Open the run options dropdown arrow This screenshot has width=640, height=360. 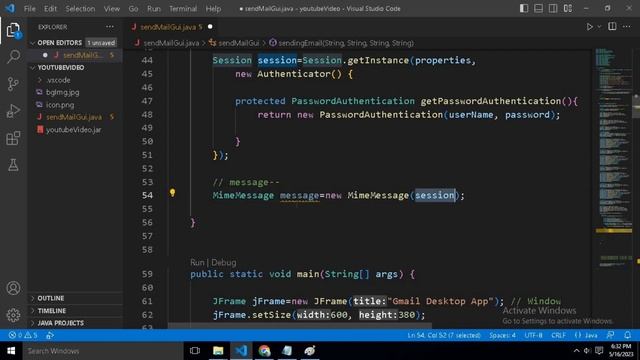tap(599, 27)
